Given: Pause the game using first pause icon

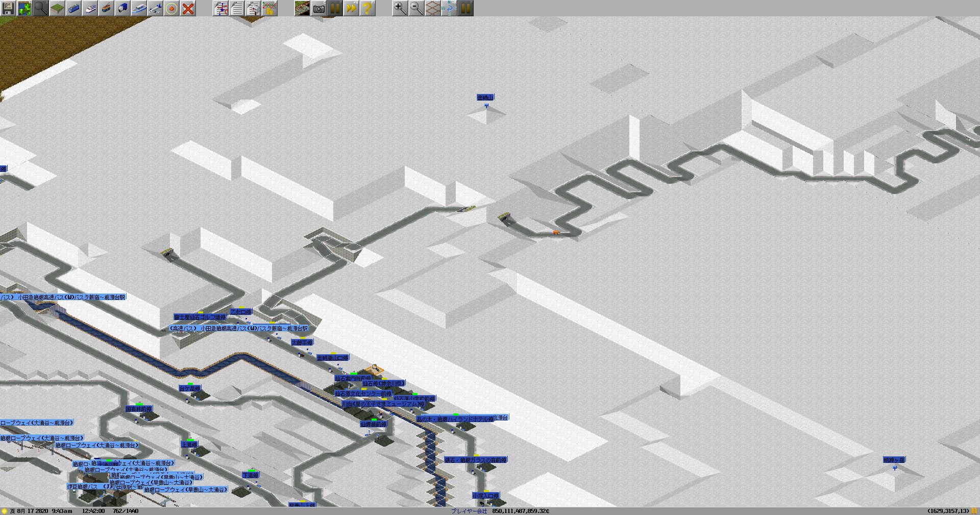Looking at the screenshot, I should 335,8.
